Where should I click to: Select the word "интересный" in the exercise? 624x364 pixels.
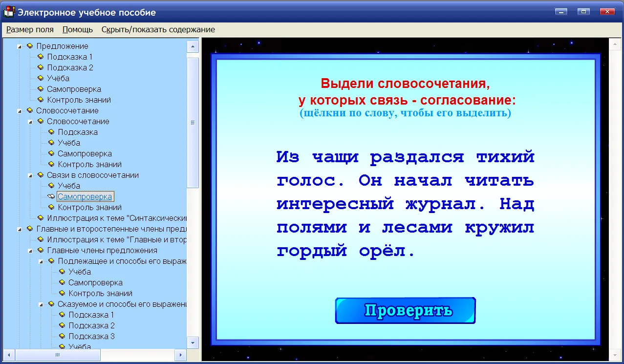(335, 204)
